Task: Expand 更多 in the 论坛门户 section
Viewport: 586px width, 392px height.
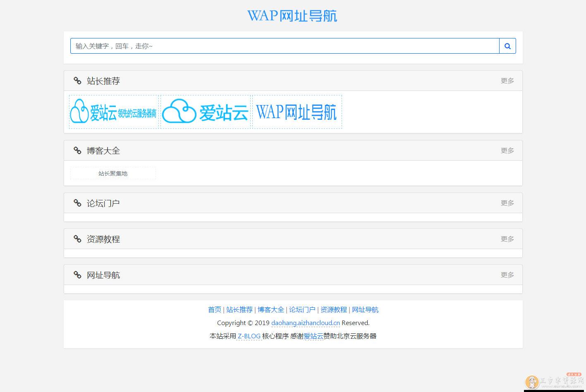Action: [x=507, y=203]
